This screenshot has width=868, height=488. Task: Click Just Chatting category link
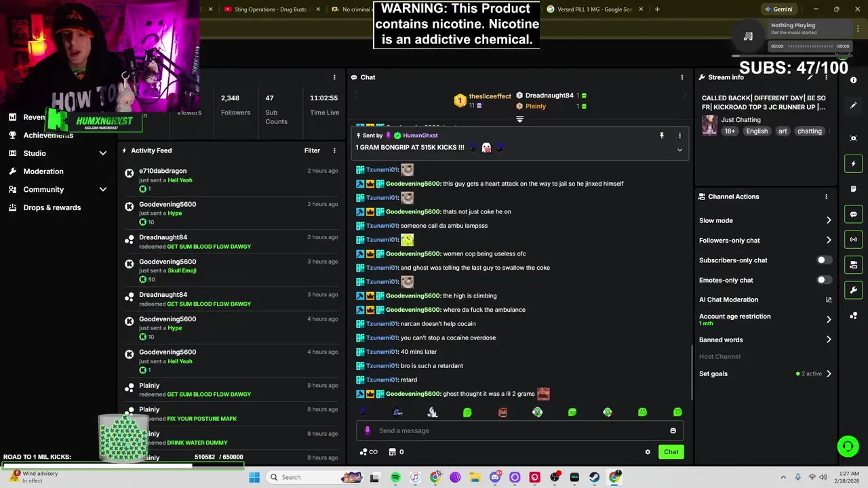tap(741, 120)
